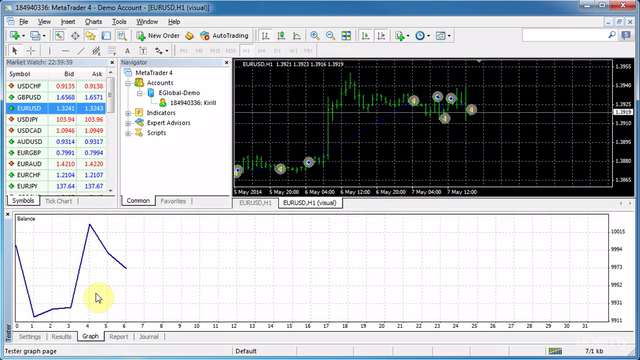640x360 pixels.
Task: Toggle the Market Watch window icon
Action: [59, 36]
